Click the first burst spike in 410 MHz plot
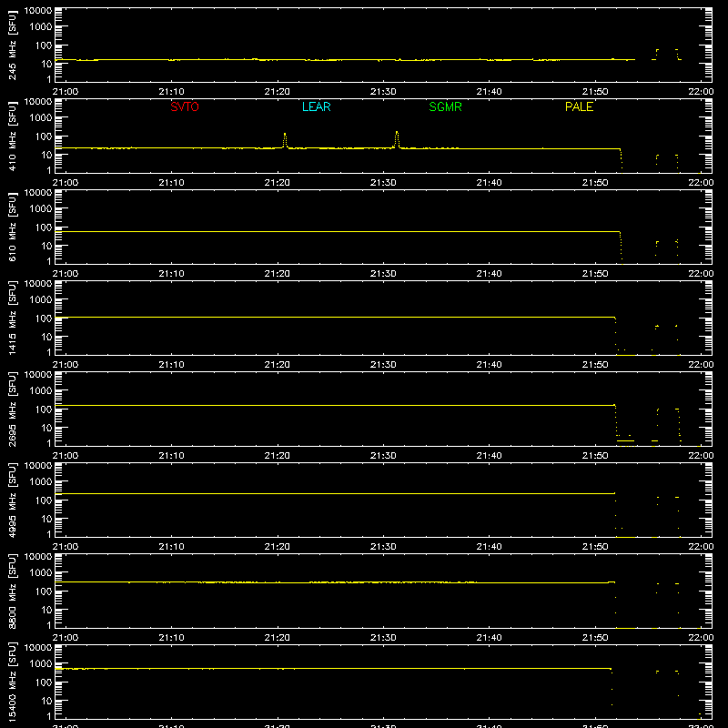This screenshot has height=728, width=728. (x=285, y=140)
